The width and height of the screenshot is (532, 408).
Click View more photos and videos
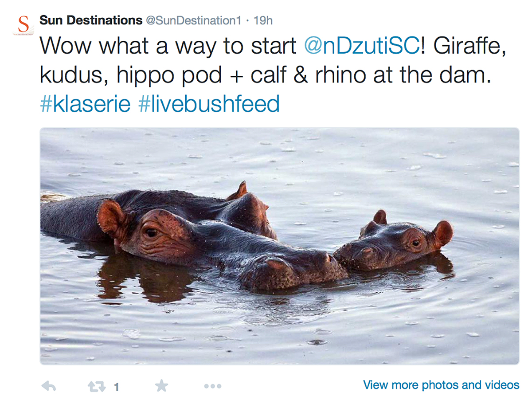pos(441,384)
